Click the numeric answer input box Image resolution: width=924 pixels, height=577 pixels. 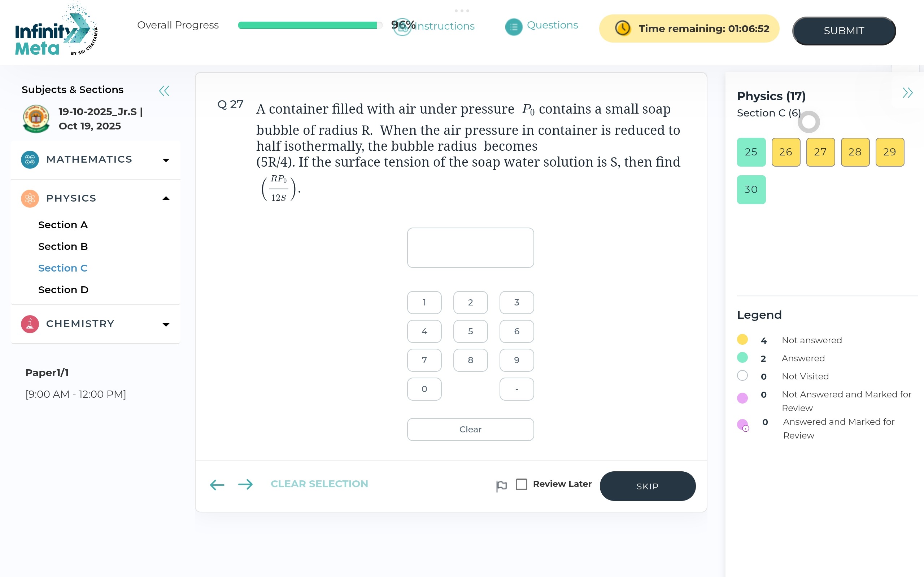470,248
